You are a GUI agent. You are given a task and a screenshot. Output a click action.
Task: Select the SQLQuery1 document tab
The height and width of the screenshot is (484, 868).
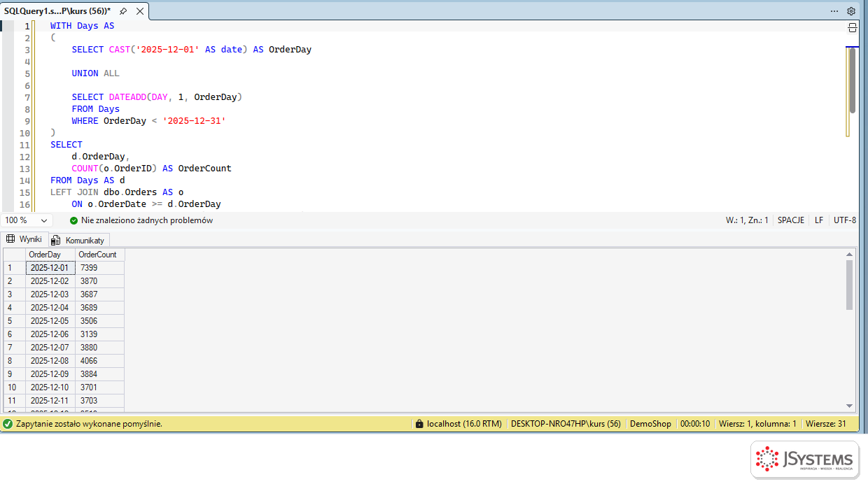tap(57, 11)
